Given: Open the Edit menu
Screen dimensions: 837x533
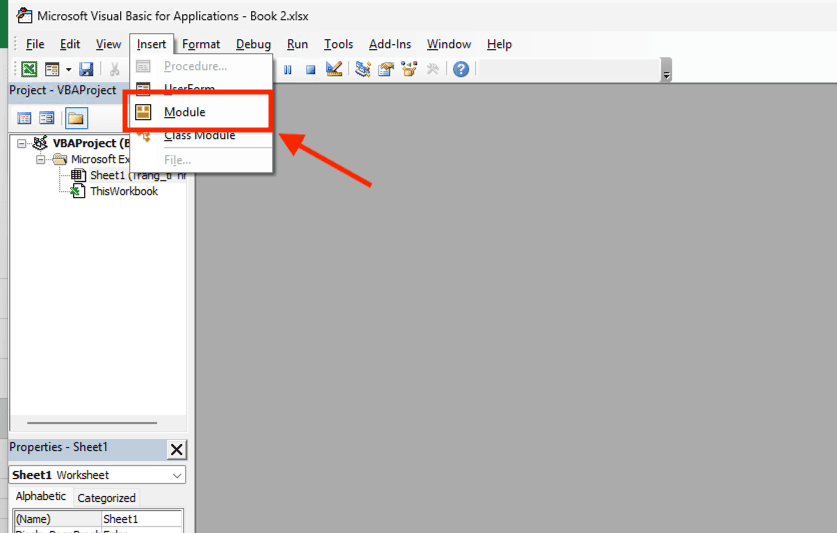Looking at the screenshot, I should point(70,44).
